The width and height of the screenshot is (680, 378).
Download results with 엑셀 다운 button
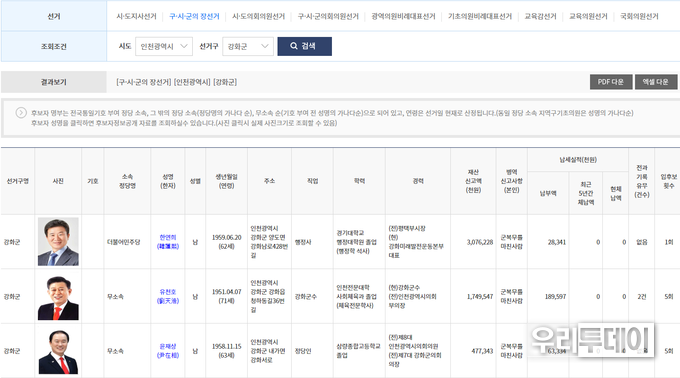656,82
